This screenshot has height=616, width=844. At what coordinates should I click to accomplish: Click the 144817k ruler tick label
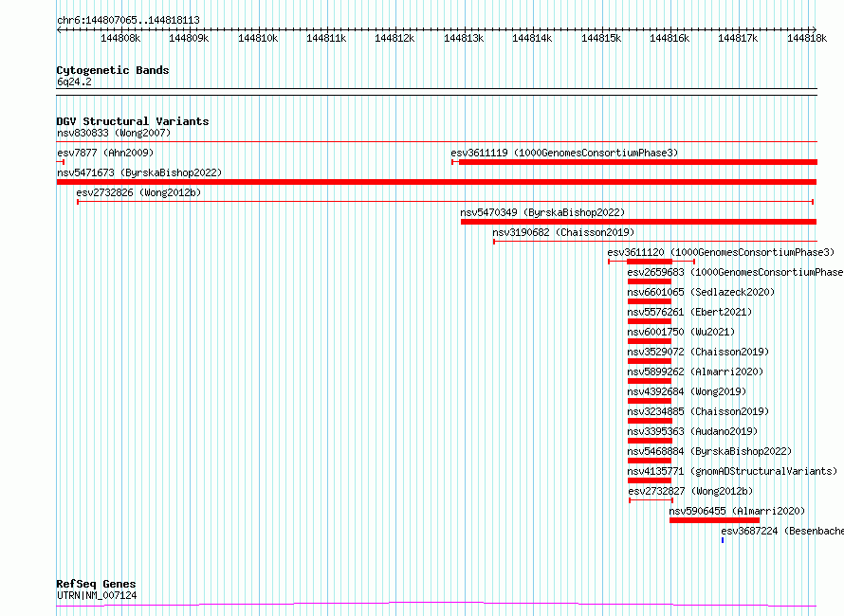pos(738,38)
